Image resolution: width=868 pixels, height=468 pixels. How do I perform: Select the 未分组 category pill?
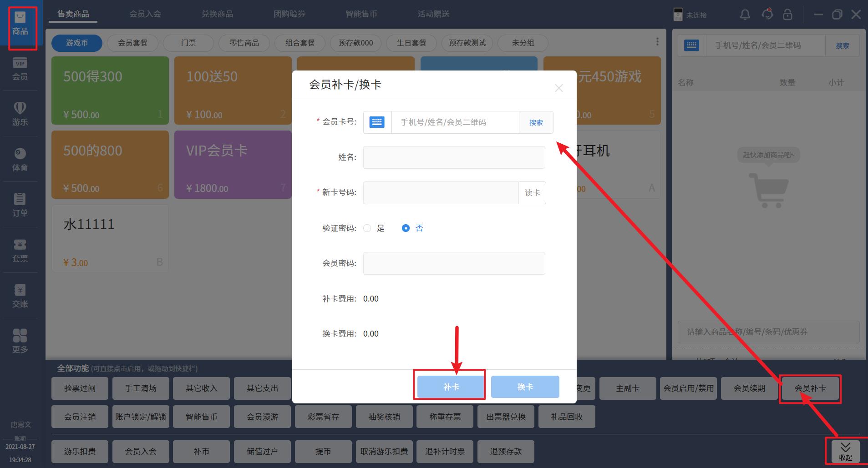(523, 43)
